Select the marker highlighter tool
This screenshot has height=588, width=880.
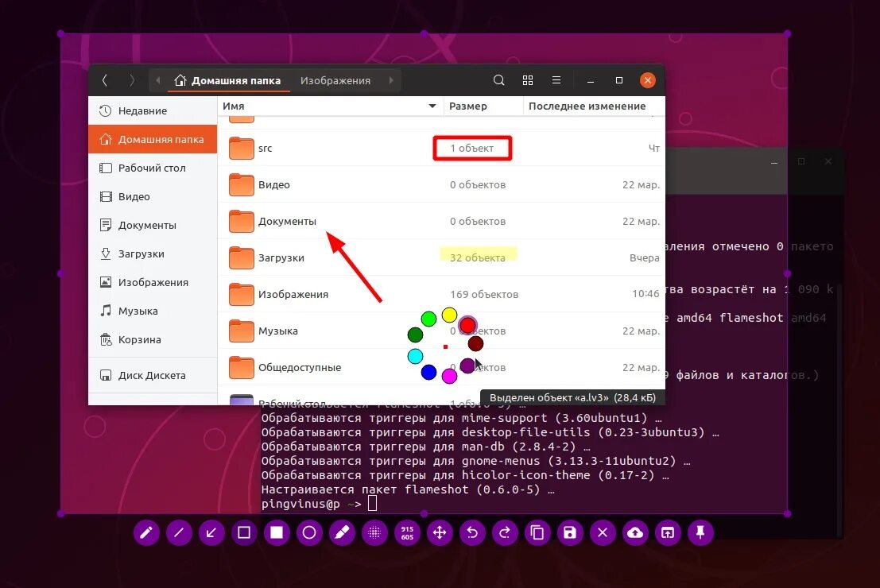[x=342, y=532]
